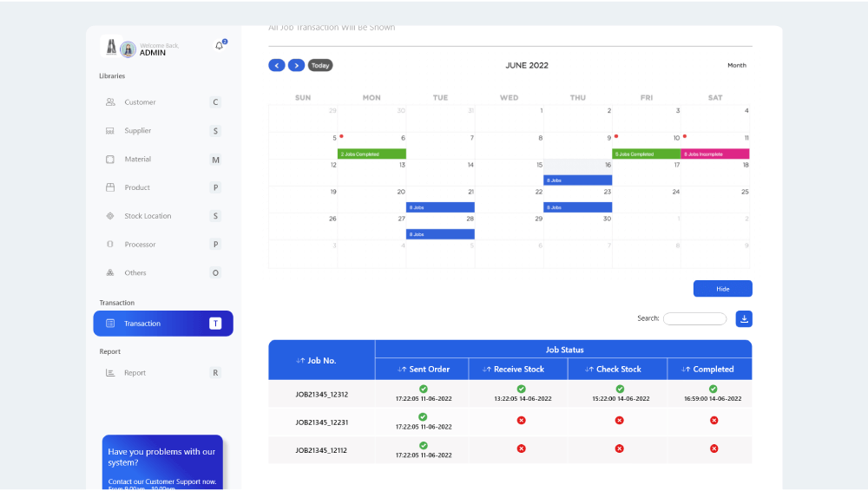Viewport: 868px width, 491px height.
Task: Open the Material library menu item
Action: click(137, 160)
